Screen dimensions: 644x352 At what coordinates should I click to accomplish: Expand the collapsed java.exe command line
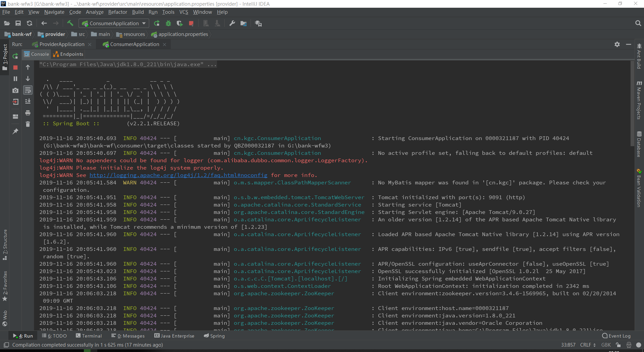[x=128, y=64]
